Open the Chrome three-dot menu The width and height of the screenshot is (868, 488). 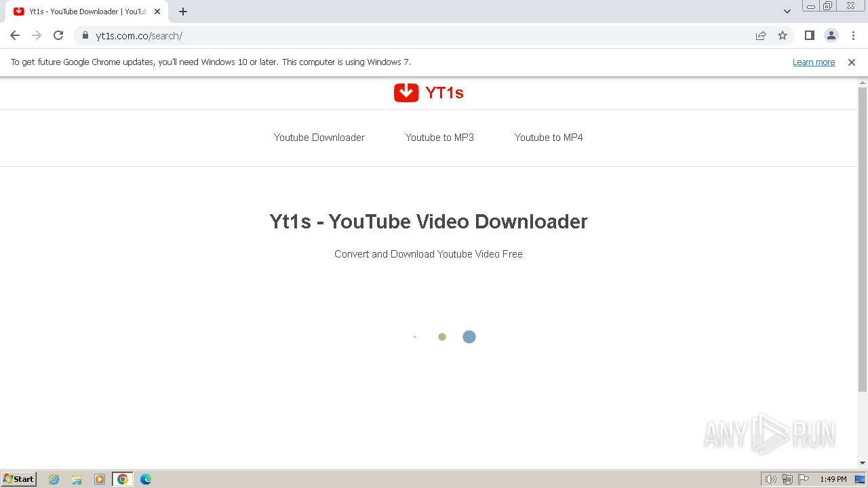[853, 35]
